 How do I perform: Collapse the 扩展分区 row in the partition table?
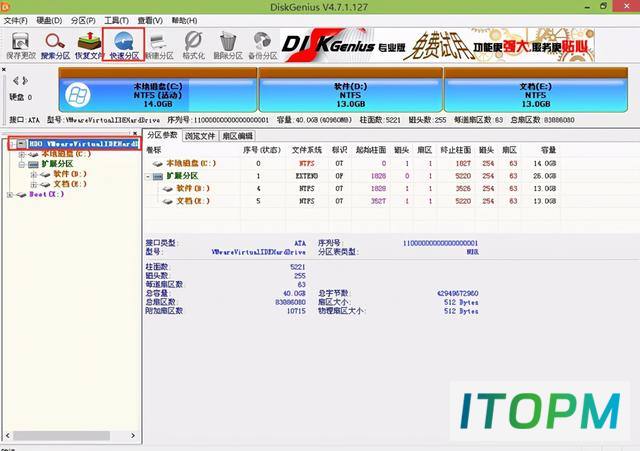coord(148,176)
